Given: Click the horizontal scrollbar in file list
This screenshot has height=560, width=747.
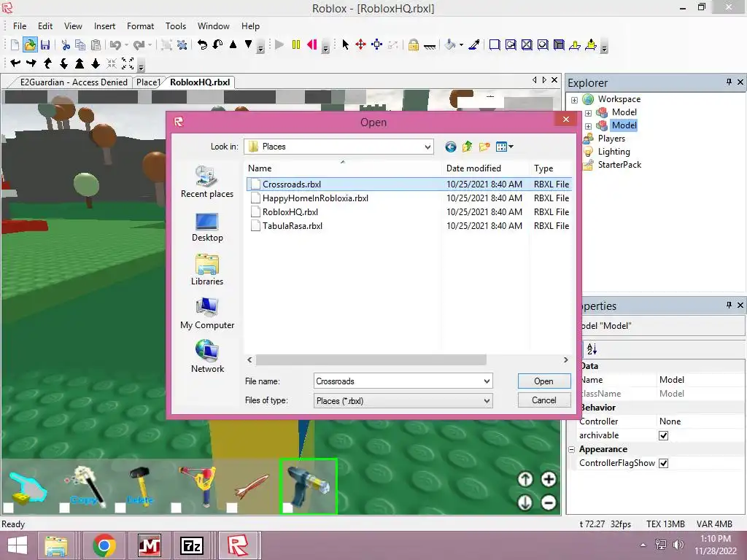Looking at the screenshot, I should point(371,360).
